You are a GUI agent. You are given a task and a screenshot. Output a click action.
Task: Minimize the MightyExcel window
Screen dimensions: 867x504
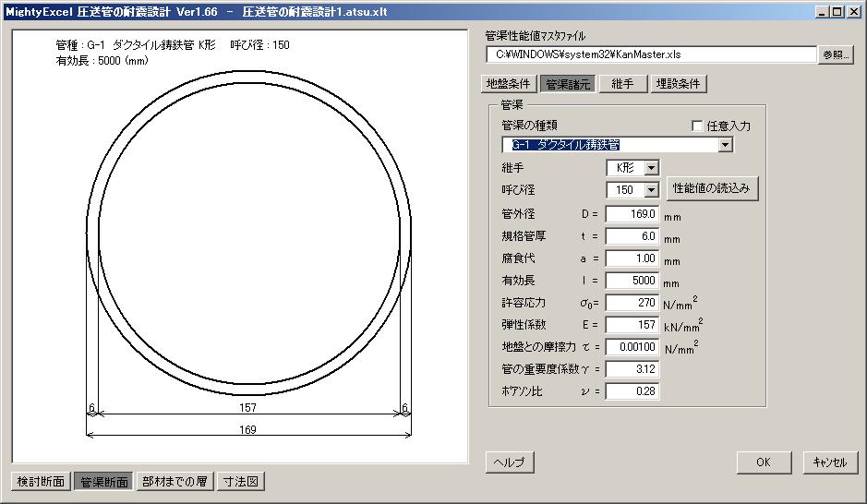pos(823,12)
